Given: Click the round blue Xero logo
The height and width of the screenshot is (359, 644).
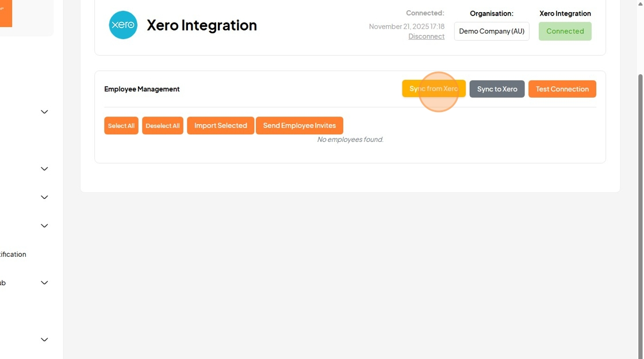Looking at the screenshot, I should click(x=123, y=25).
